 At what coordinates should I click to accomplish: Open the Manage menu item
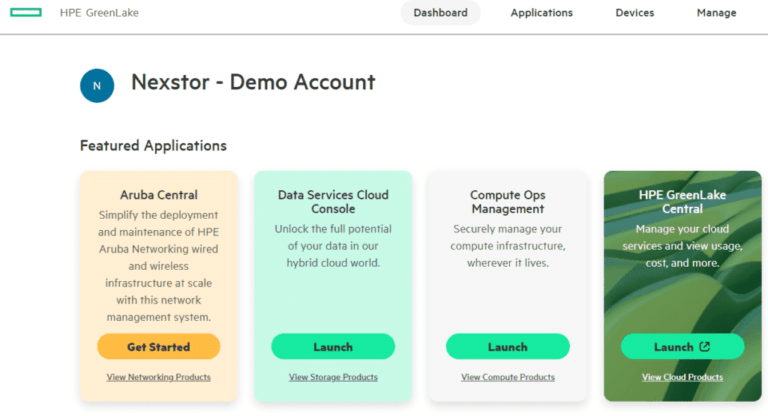(716, 13)
